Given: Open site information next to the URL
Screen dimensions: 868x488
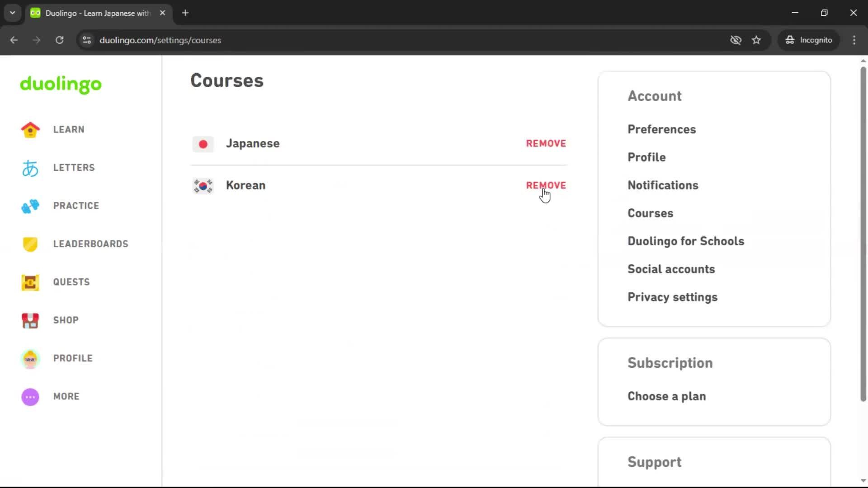Looking at the screenshot, I should click(x=86, y=40).
